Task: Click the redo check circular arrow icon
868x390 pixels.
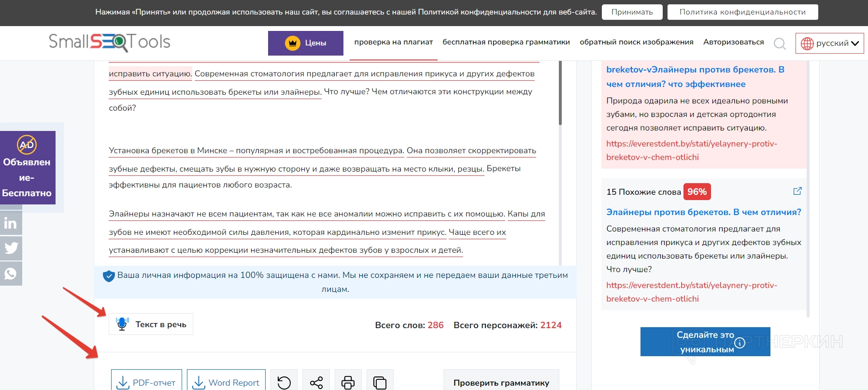Action: coord(284,382)
